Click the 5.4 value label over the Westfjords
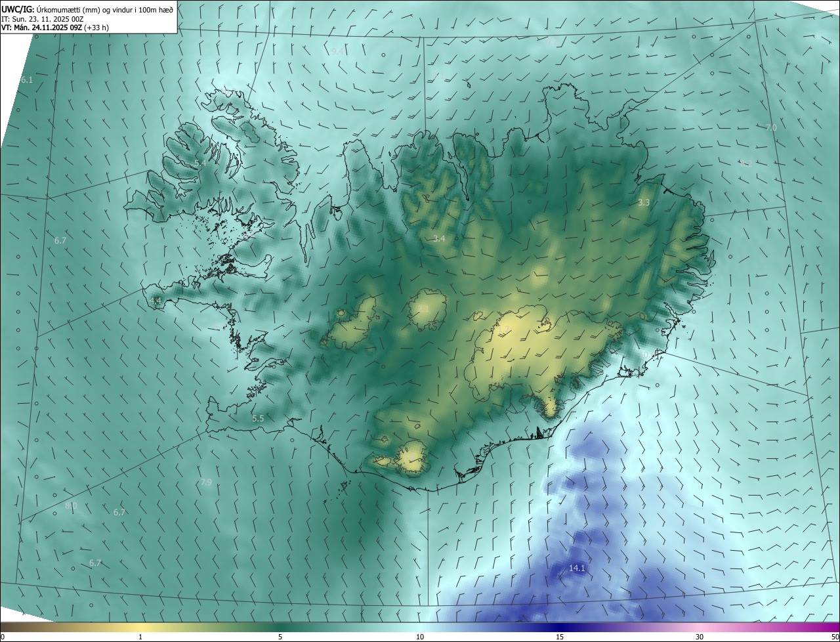Viewport: 840px width, 642px height. (200, 163)
